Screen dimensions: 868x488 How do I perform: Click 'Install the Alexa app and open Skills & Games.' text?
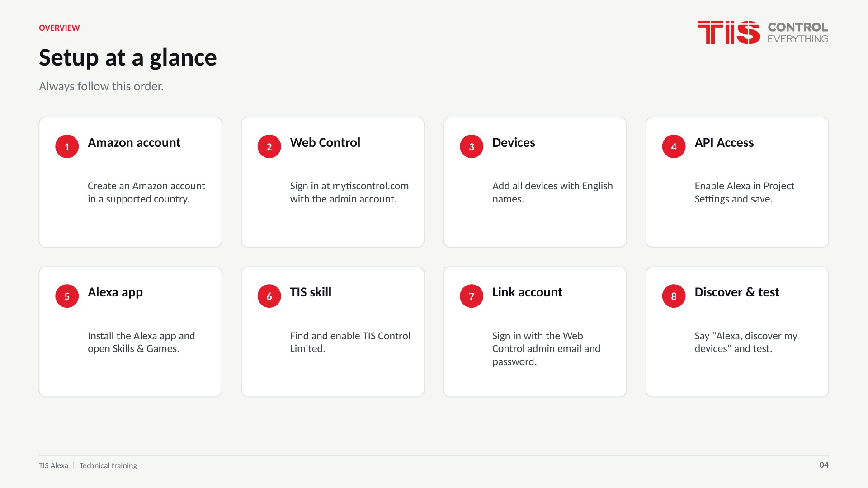141,342
